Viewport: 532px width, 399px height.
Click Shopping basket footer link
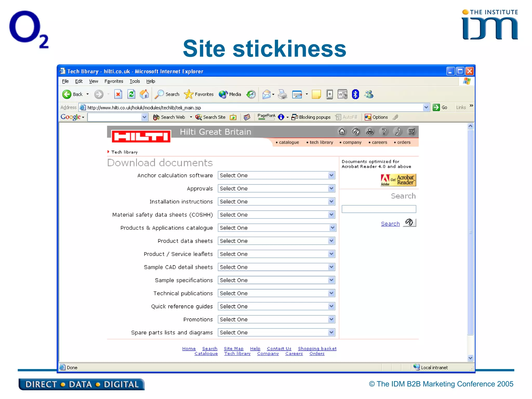pos(317,348)
